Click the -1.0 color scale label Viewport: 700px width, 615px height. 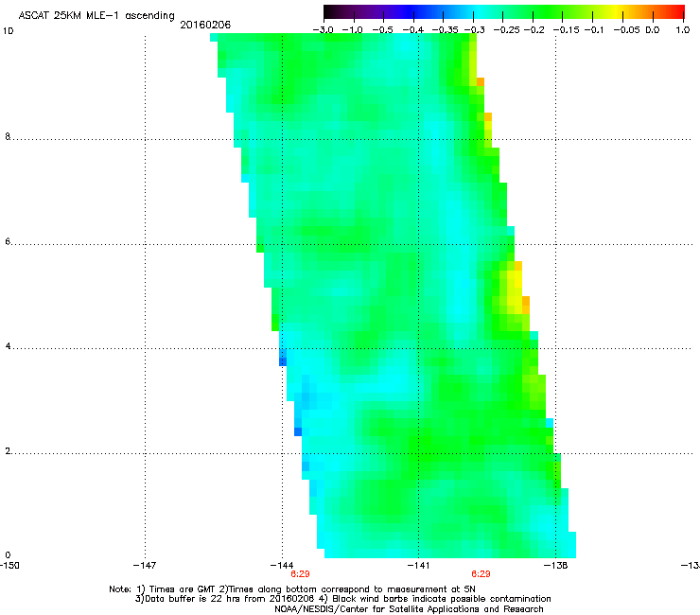coord(353,30)
